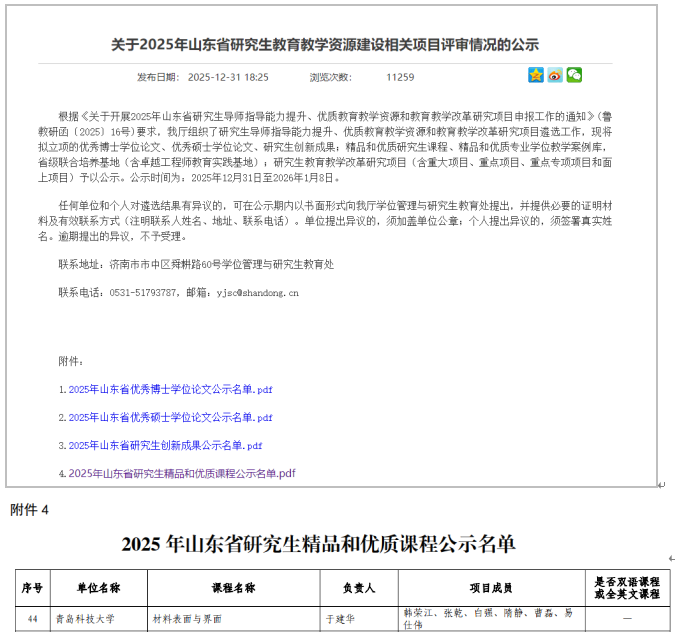
Task: Share the notice via Sina Weibo icon
Action: pos(555,75)
